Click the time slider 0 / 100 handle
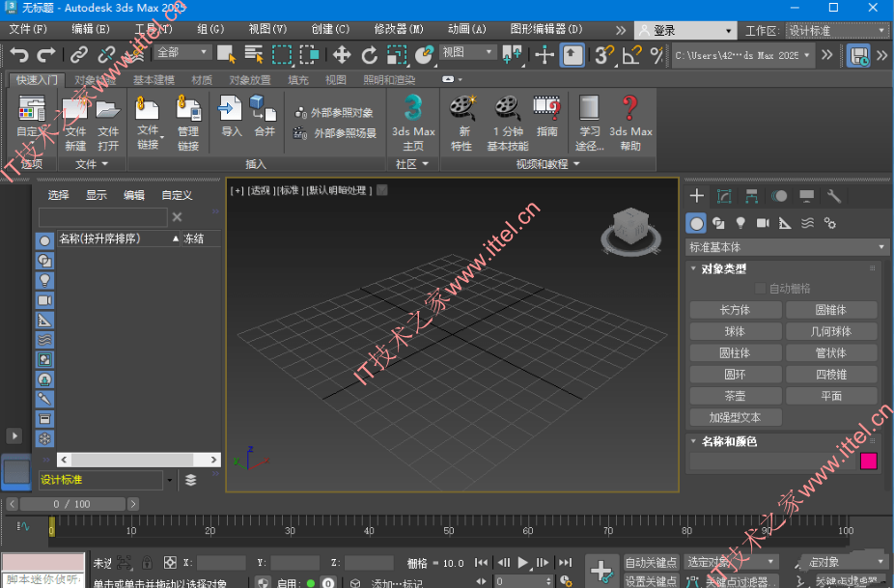Image resolution: width=894 pixels, height=588 pixels. (x=72, y=504)
